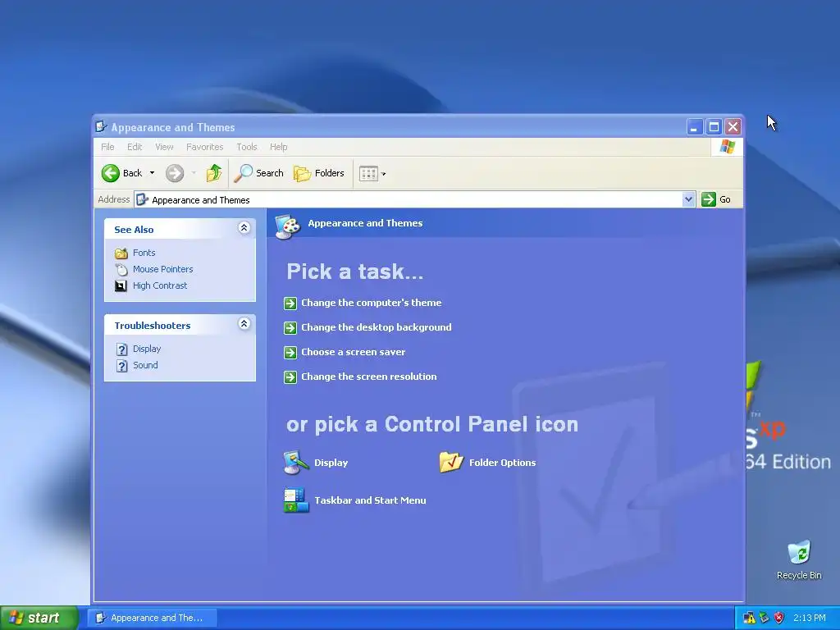Select Change the computer's theme
The height and width of the screenshot is (630, 840).
tap(372, 303)
